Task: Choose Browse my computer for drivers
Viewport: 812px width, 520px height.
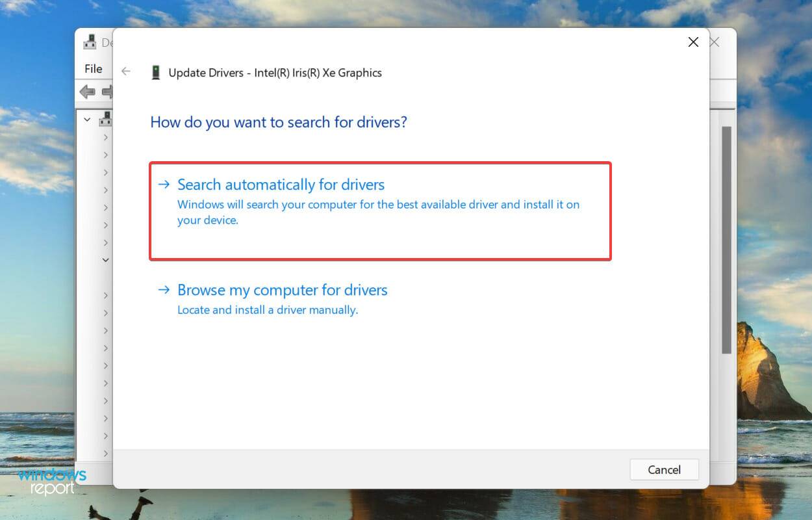Action: coord(282,290)
